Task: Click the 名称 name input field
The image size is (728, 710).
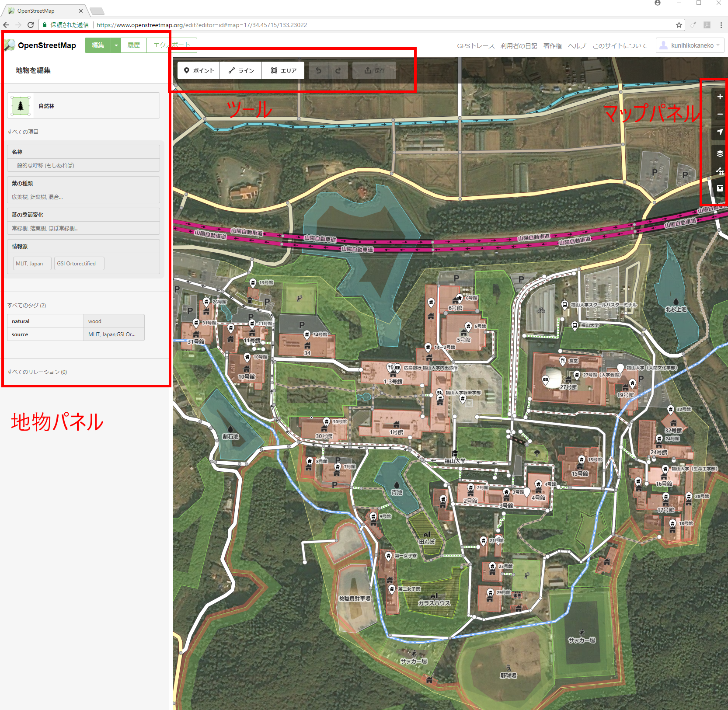Action: pos(84,166)
